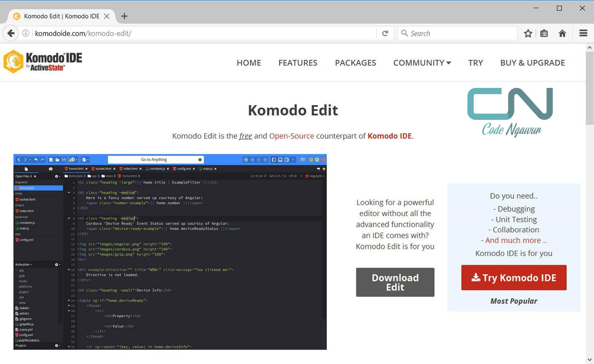This screenshot has width=594, height=364.
Task: Click the 'Do you need..' text
Action: coord(514,196)
